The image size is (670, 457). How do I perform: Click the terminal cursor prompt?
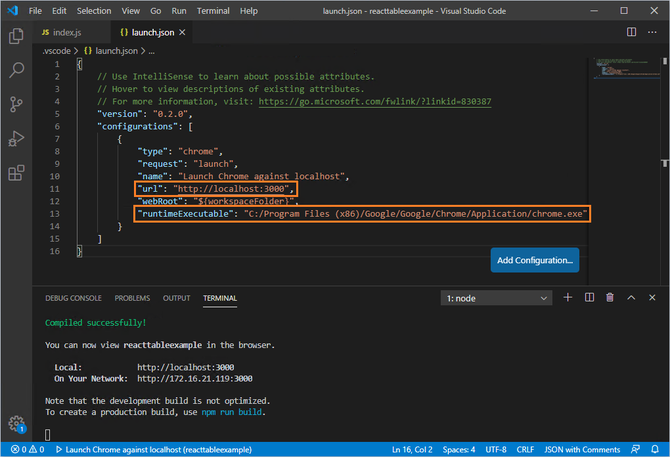tap(47, 435)
